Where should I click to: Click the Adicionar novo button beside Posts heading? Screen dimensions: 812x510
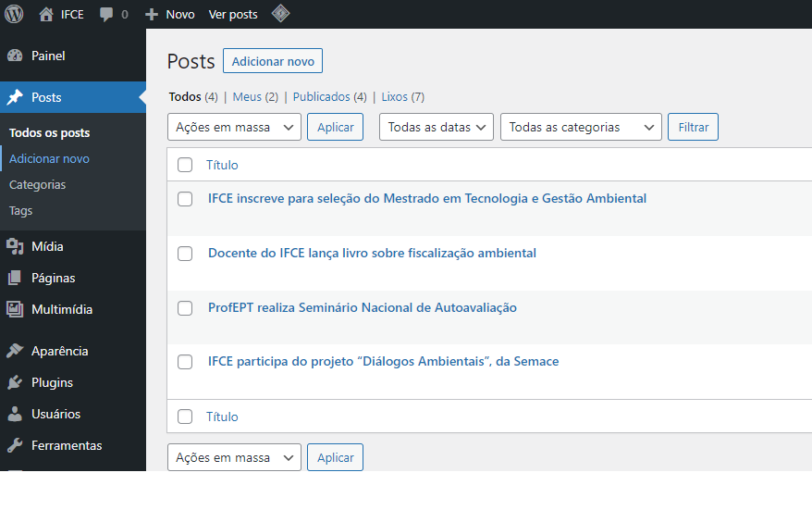[x=273, y=61]
